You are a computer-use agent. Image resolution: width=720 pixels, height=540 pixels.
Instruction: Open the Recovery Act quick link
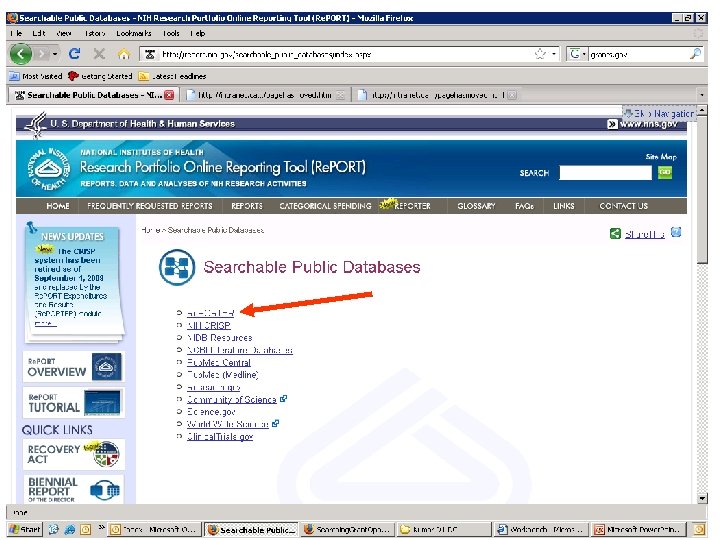coord(73,454)
